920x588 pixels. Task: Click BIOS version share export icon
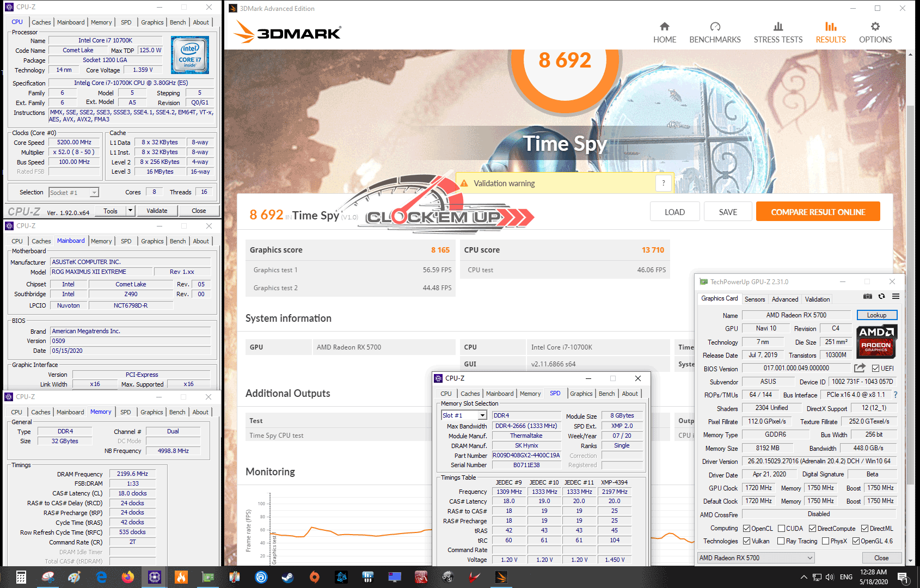click(860, 368)
